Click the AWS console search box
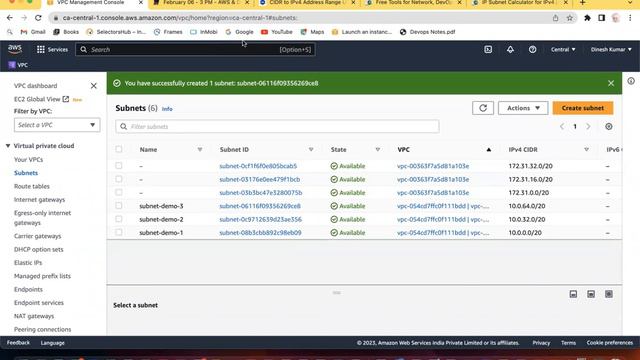Image resolution: width=640 pixels, height=360 pixels. tap(195, 49)
